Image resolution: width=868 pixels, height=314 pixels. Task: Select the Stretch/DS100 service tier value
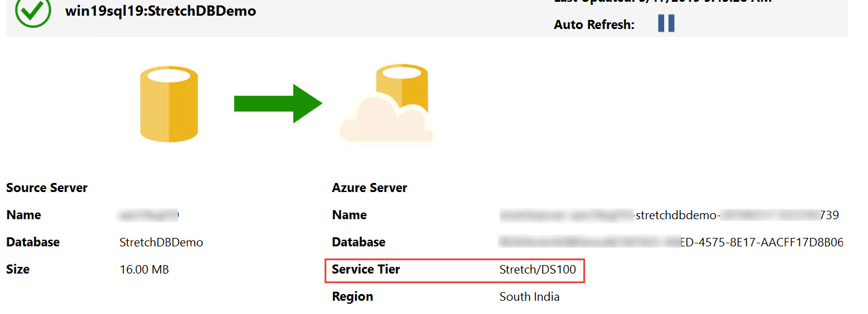(538, 269)
